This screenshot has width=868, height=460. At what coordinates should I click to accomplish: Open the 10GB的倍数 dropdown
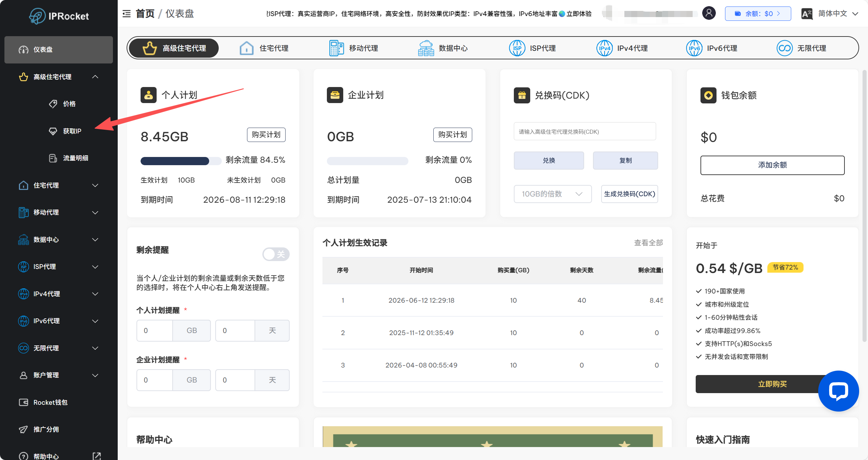(x=552, y=194)
